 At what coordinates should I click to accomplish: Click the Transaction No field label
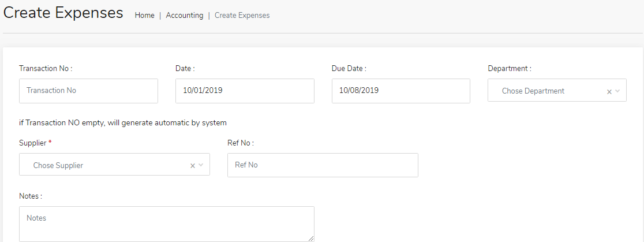(x=46, y=68)
